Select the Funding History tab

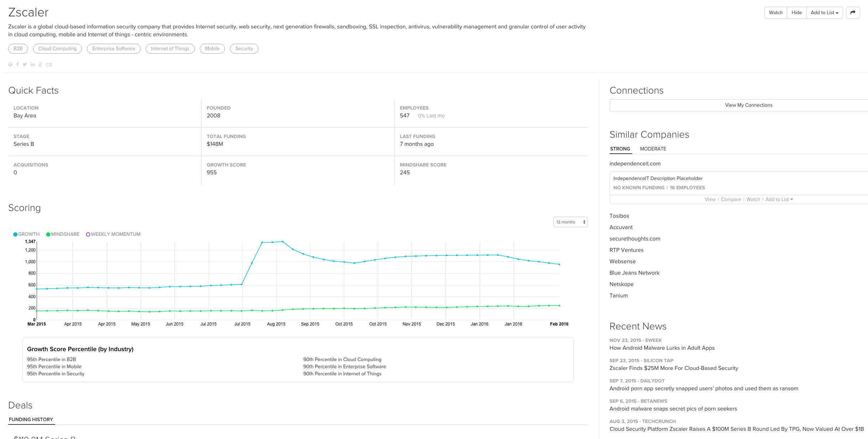click(x=31, y=419)
